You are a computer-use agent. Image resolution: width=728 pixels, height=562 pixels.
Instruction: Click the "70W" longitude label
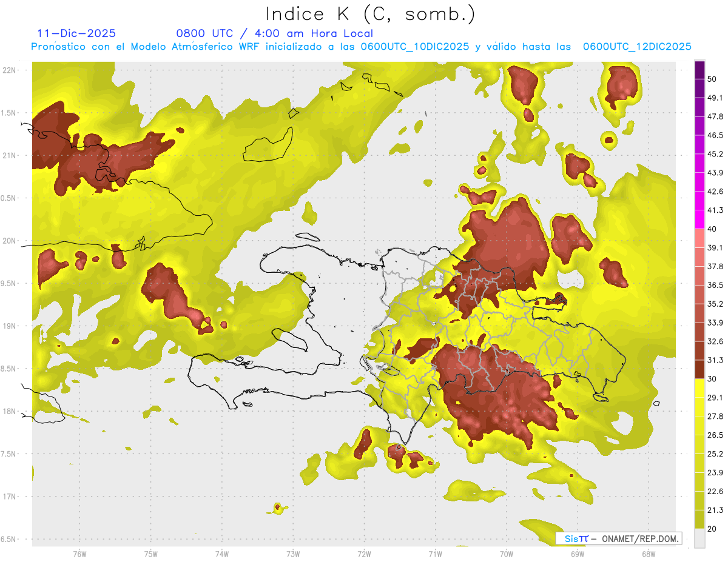(x=506, y=554)
